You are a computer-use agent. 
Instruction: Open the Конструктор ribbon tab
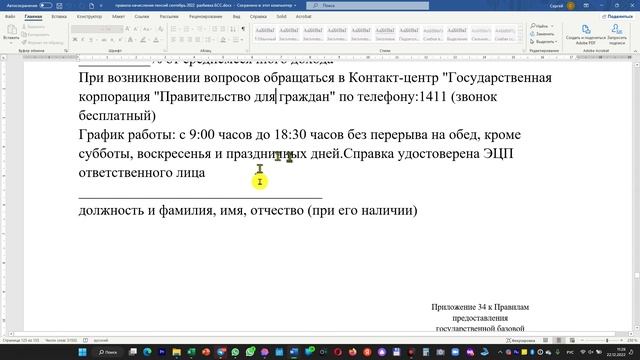pos(89,17)
